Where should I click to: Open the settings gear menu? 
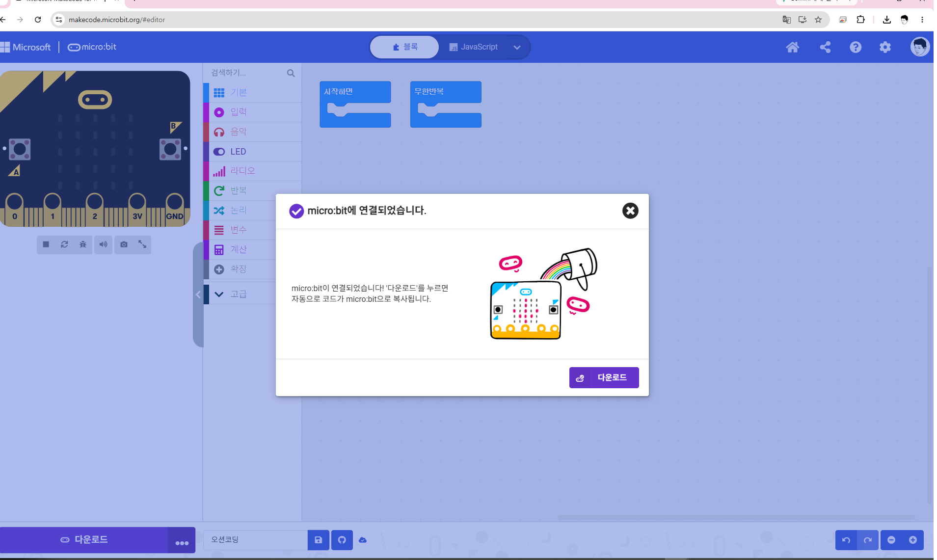coord(885,47)
